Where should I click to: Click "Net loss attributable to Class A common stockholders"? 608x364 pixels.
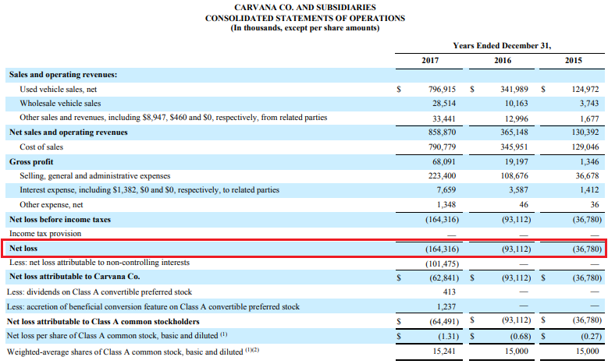pos(103,322)
